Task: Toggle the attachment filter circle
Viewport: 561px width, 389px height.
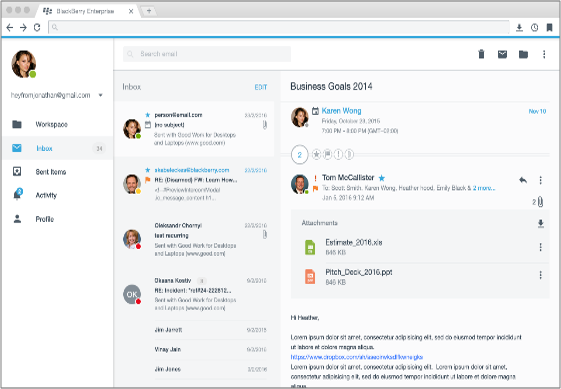Action: pyautogui.click(x=349, y=154)
